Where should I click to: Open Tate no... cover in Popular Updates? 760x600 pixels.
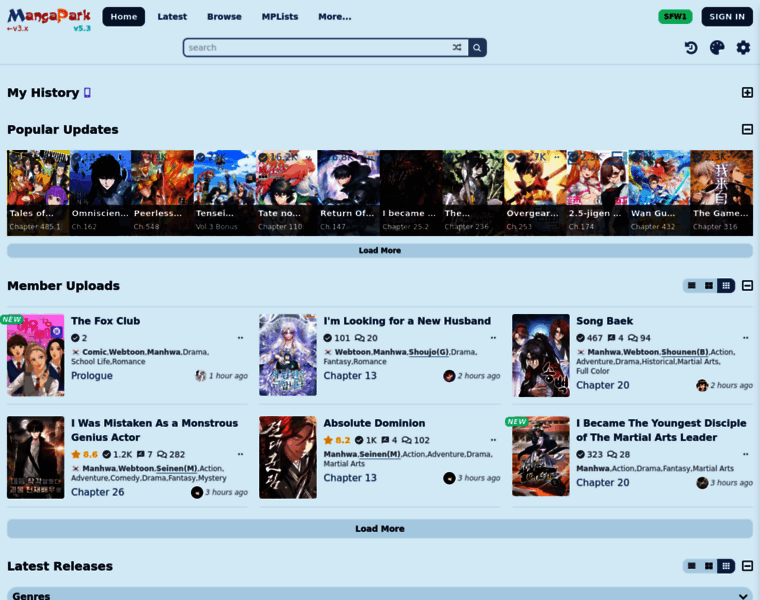tap(286, 193)
